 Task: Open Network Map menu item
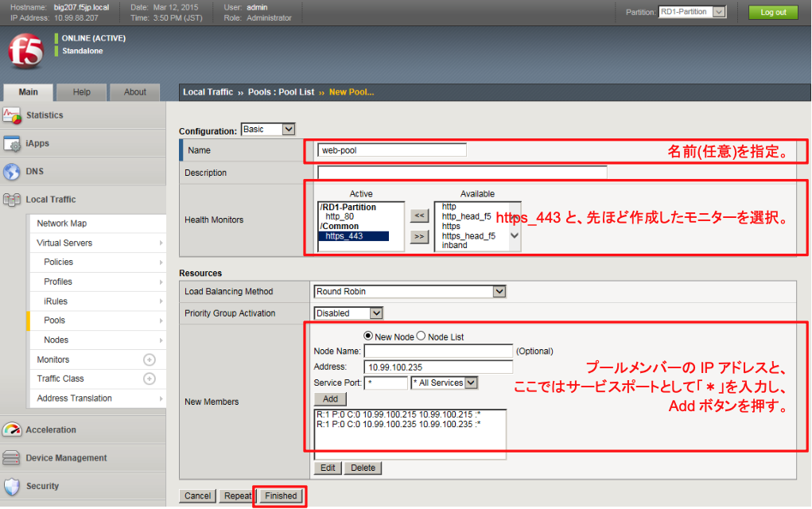pos(61,223)
